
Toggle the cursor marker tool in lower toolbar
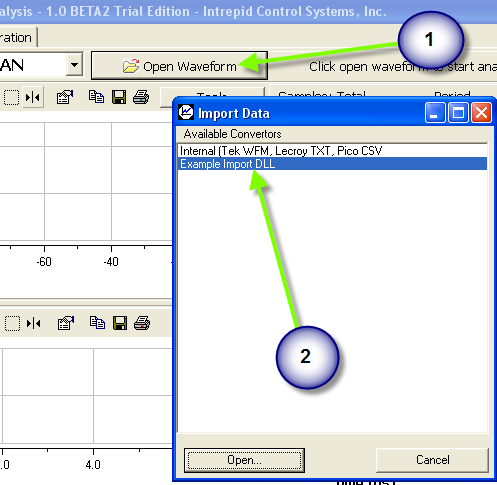coord(34,323)
